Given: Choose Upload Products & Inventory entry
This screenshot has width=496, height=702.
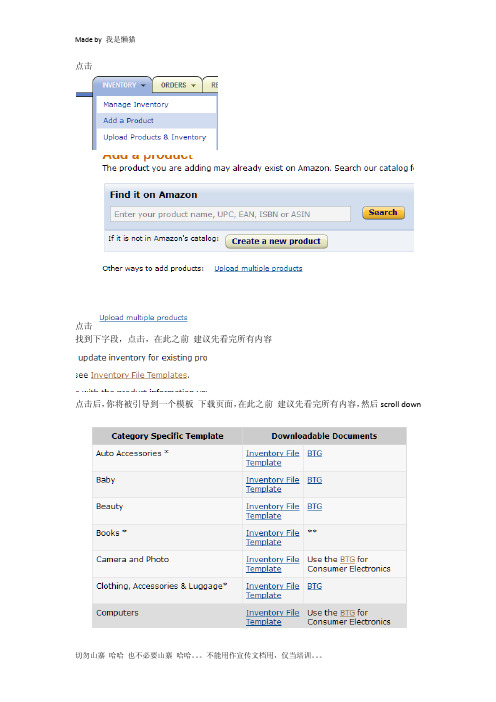Looking at the screenshot, I should pyautogui.click(x=154, y=137).
